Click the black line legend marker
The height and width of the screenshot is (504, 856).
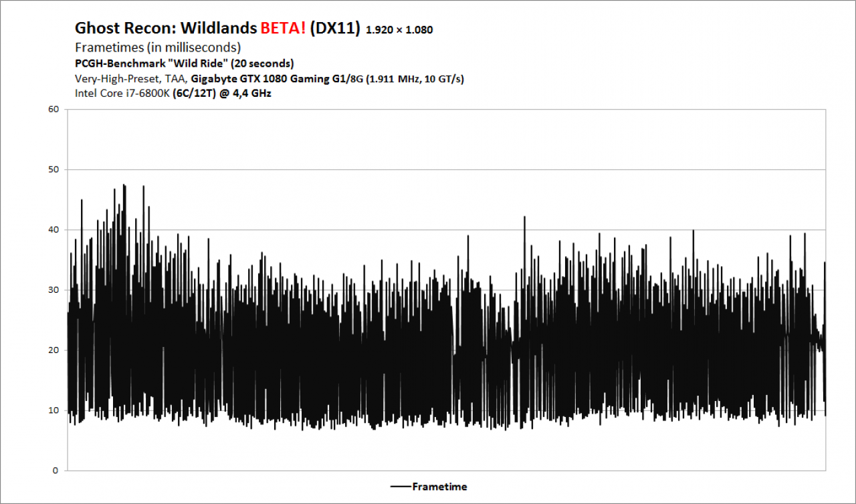(x=401, y=487)
